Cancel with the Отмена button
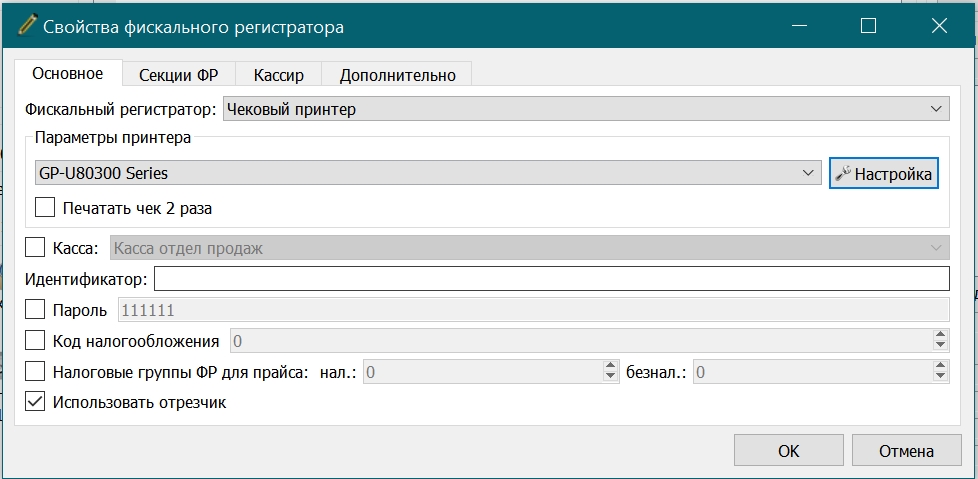The width and height of the screenshot is (978, 479). (906, 451)
